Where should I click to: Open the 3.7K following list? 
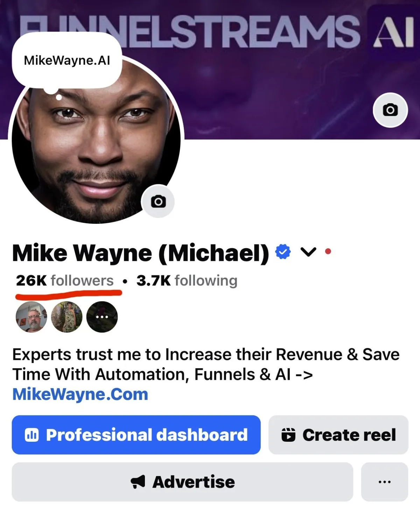coord(187,281)
